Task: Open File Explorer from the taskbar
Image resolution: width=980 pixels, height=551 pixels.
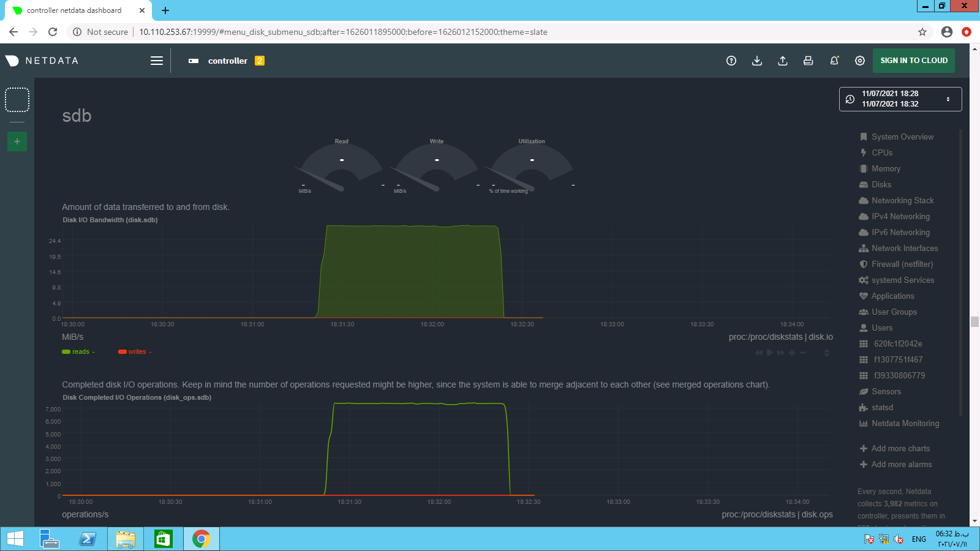Action: [x=126, y=539]
